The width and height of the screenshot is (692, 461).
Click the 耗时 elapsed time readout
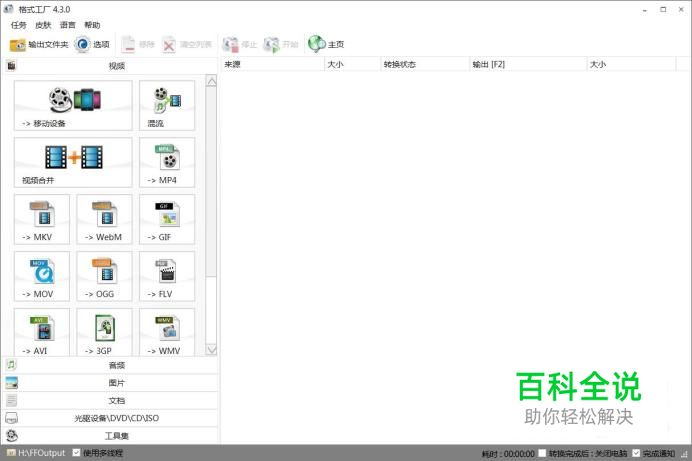[x=508, y=454]
